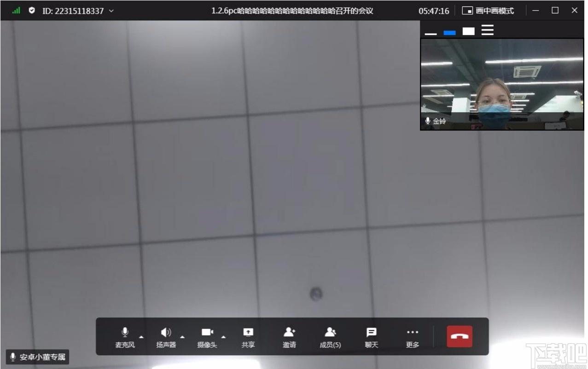Turn off the camera (摄像头)
Image resolution: width=588 pixels, height=369 pixels.
coord(207,337)
